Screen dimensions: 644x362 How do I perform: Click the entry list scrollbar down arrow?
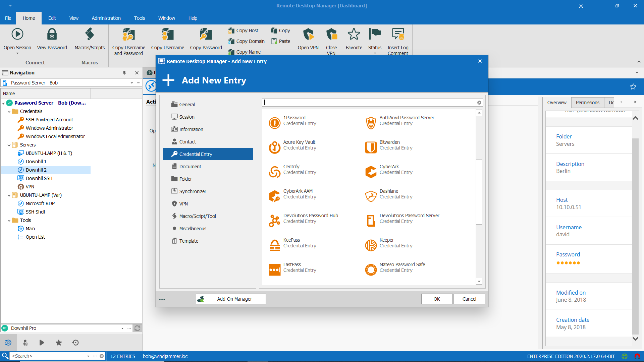(479, 282)
